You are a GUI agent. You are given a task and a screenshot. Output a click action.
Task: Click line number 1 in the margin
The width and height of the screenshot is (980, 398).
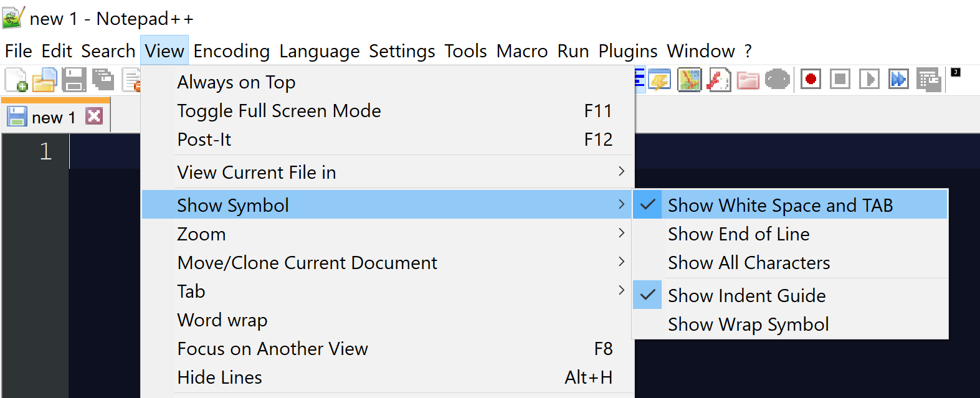(45, 151)
